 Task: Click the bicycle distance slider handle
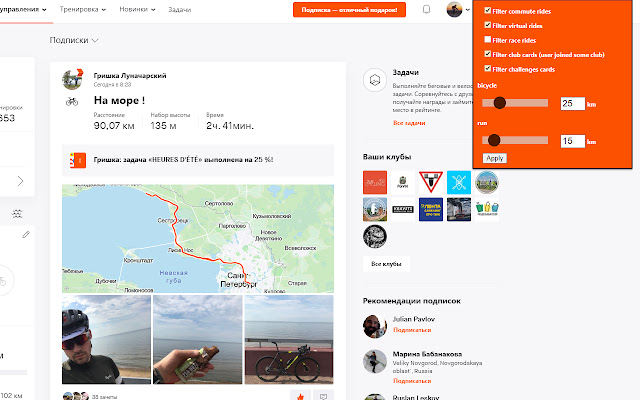tap(500, 103)
